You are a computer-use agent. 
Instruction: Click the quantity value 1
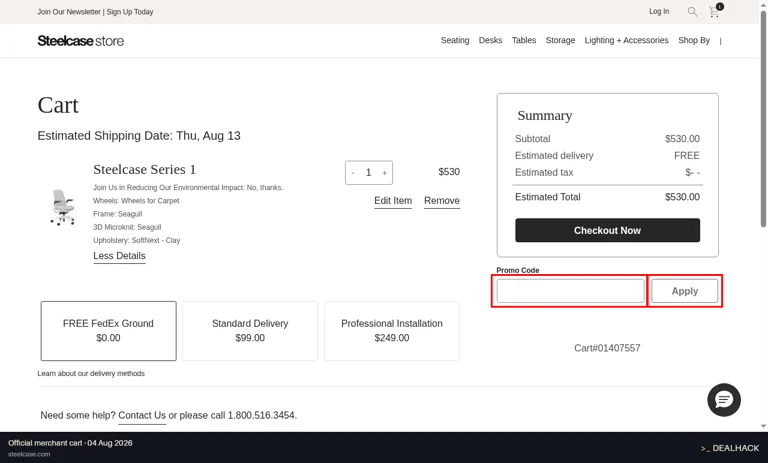(x=368, y=172)
